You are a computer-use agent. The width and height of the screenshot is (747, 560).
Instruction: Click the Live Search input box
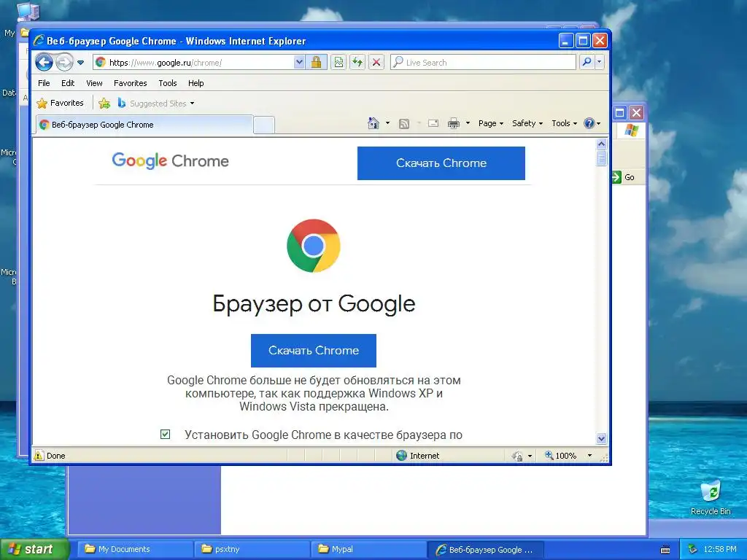point(483,63)
